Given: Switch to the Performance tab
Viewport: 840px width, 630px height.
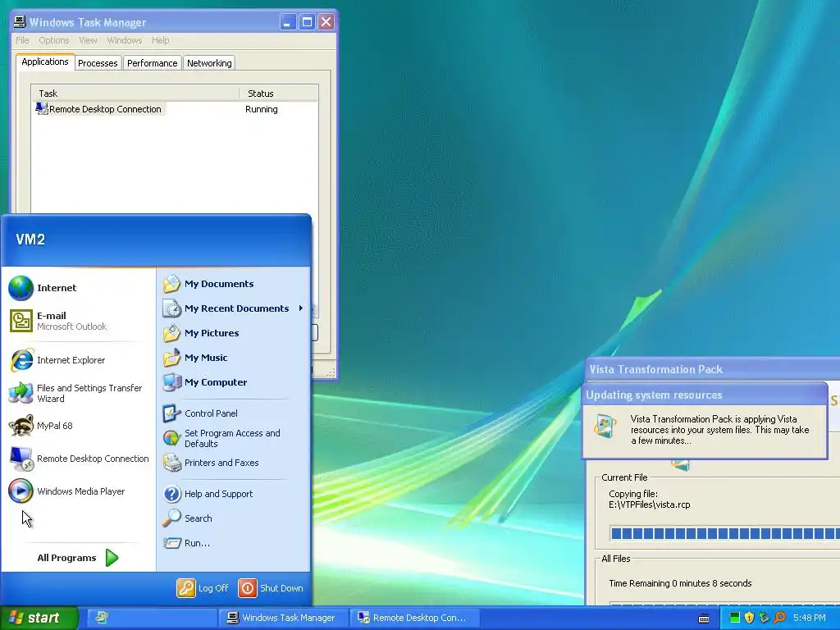Looking at the screenshot, I should [152, 63].
